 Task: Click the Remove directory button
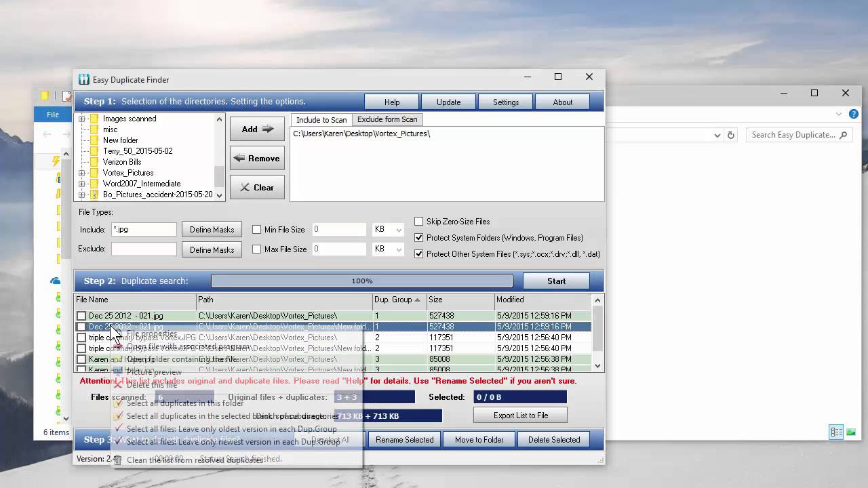[x=257, y=159]
